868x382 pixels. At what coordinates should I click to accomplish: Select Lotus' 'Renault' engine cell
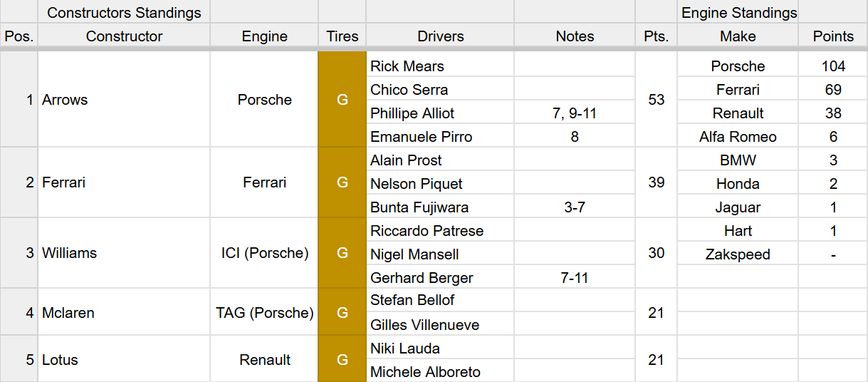(x=264, y=359)
